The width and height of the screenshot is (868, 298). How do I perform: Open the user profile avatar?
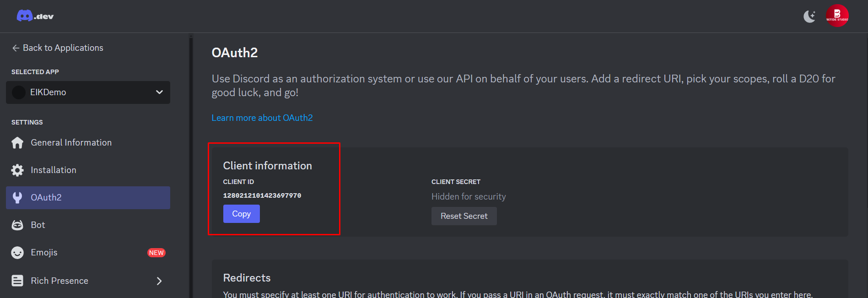[837, 16]
